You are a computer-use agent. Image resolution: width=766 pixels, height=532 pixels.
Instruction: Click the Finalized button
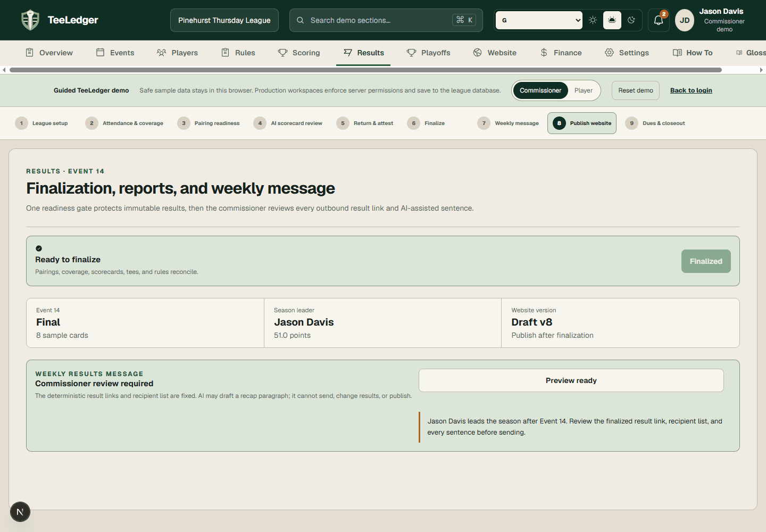706,261
